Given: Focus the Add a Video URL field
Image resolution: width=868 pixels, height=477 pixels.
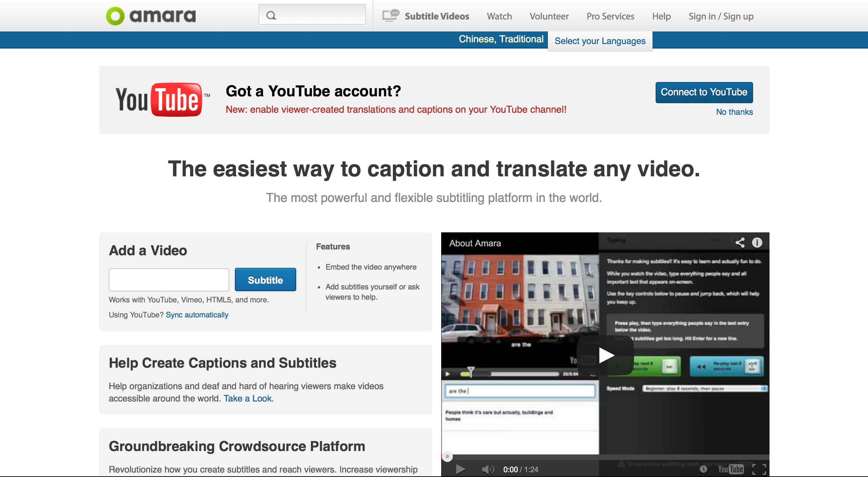Looking at the screenshot, I should 169,280.
